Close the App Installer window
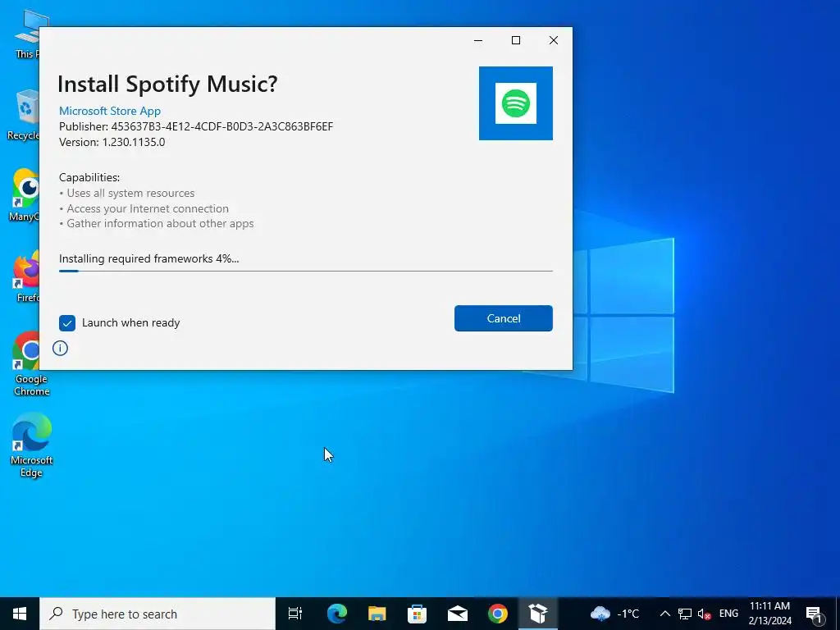 pos(554,40)
